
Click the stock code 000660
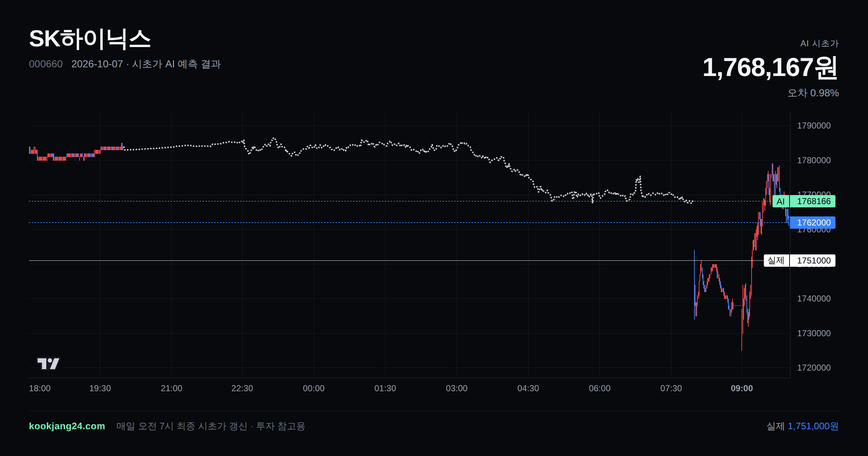click(x=46, y=64)
